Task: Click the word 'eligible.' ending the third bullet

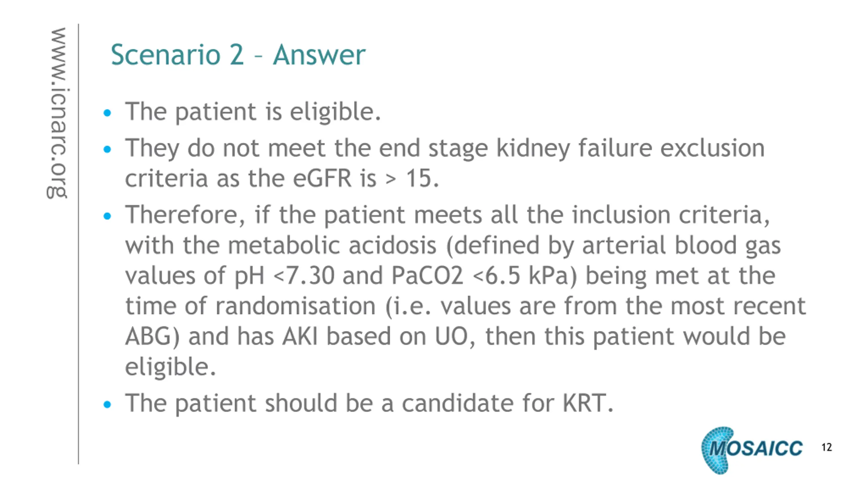Action: (x=171, y=367)
